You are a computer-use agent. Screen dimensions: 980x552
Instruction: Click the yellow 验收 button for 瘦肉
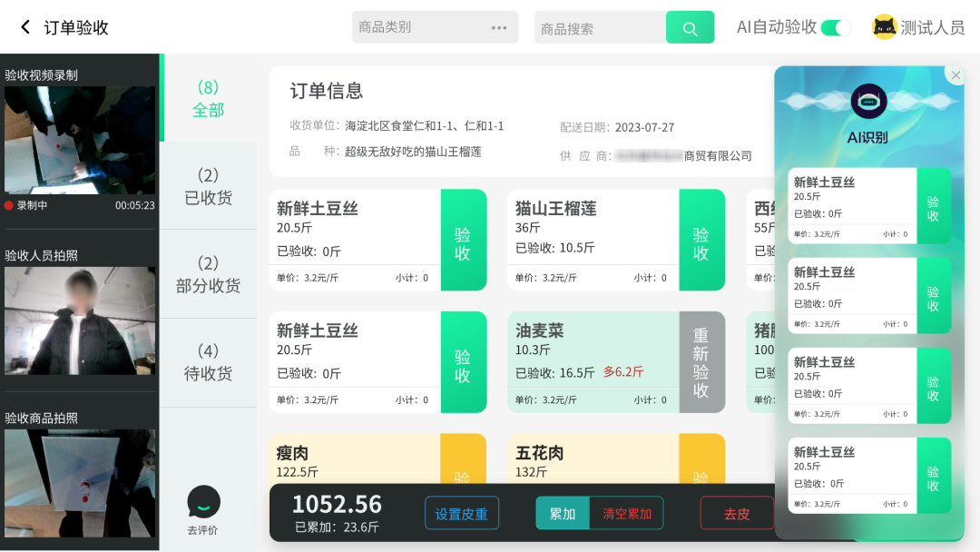click(463, 458)
